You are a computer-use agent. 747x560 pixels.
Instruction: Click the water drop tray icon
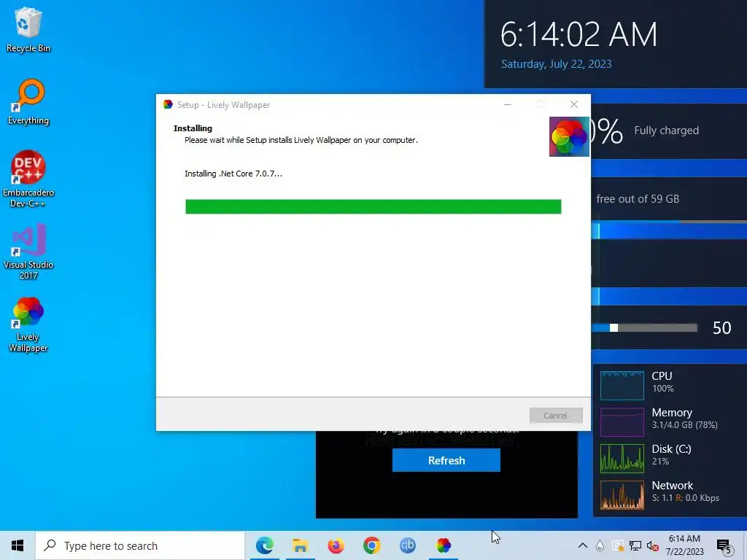(x=600, y=545)
